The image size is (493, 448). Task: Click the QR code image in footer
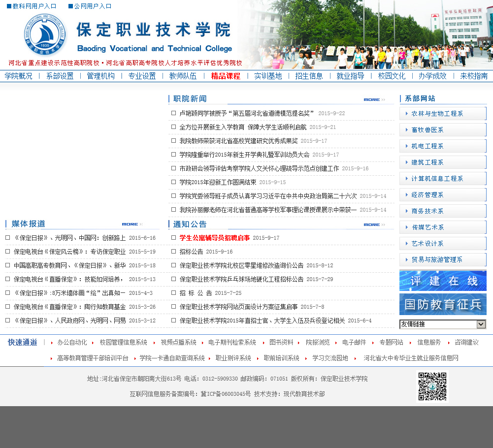click(x=432, y=387)
